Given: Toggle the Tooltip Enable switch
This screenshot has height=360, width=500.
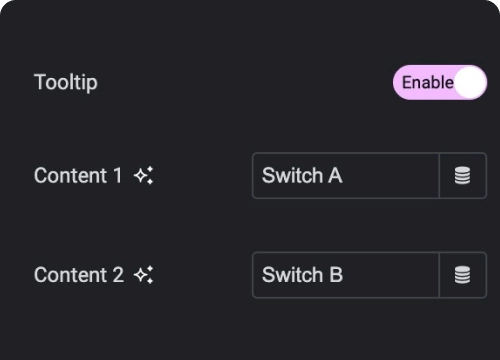Looking at the screenshot, I should pos(440,82).
